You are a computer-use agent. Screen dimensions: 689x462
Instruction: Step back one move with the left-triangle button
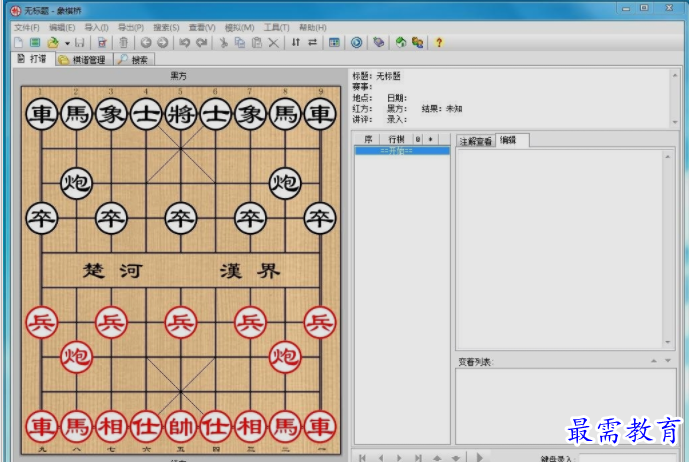coord(381,458)
